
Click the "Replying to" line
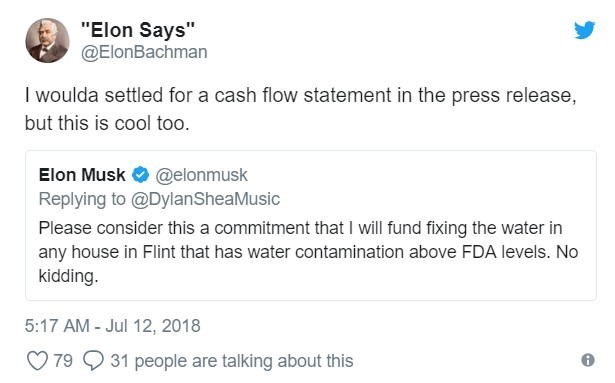tap(159, 199)
